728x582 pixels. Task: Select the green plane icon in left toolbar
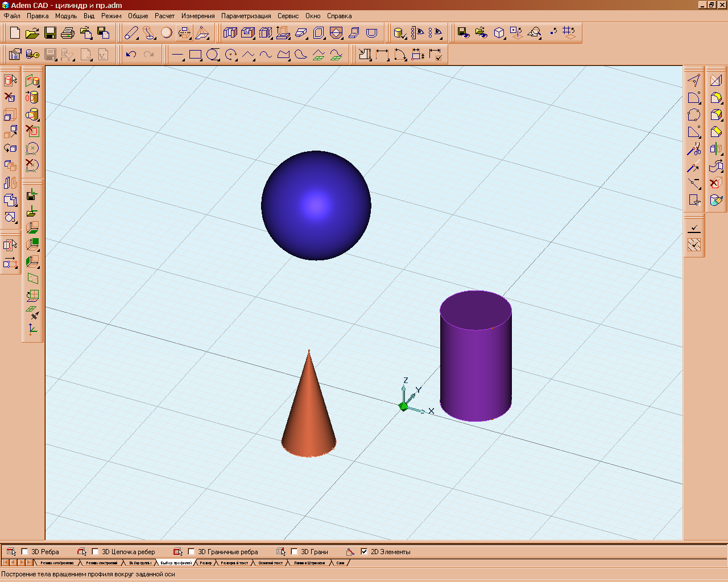pyautogui.click(x=32, y=278)
